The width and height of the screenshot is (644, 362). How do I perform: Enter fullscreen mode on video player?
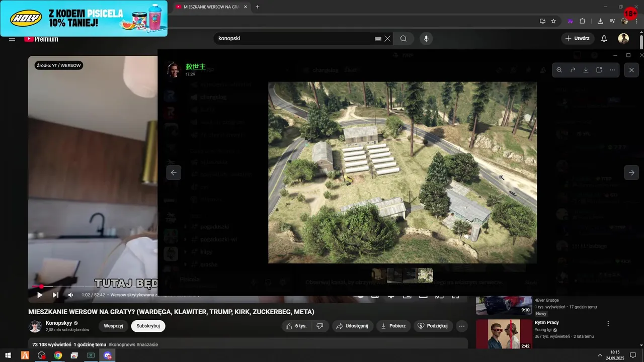pyautogui.click(x=455, y=296)
